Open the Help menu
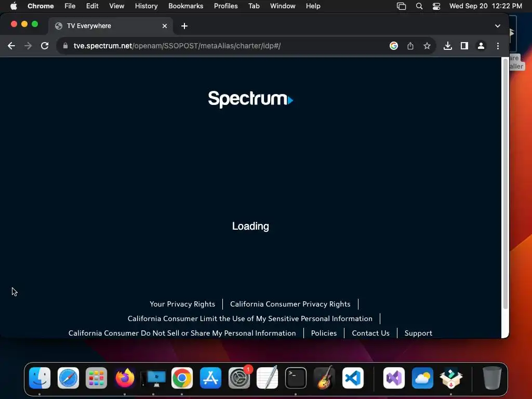Viewport: 532px width, 399px height. [x=313, y=6]
